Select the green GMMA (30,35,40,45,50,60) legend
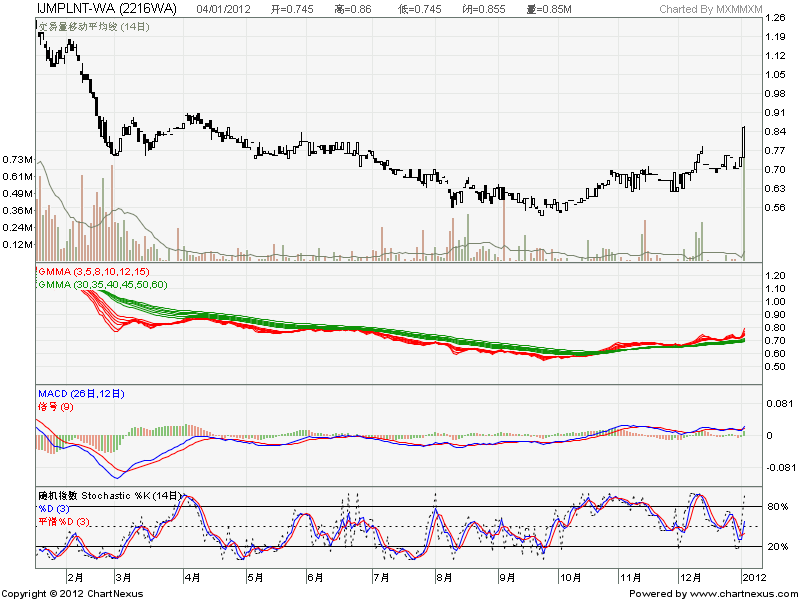The height and width of the screenshot is (600, 800). [x=100, y=284]
